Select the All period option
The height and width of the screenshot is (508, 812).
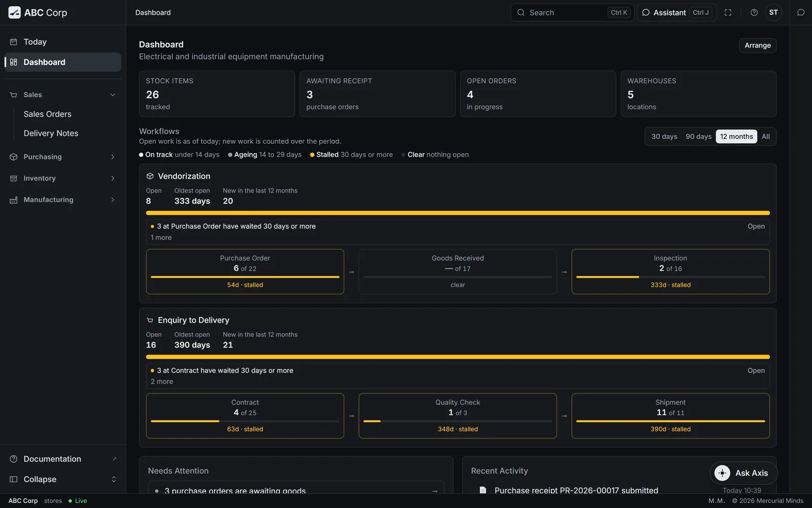pos(766,137)
